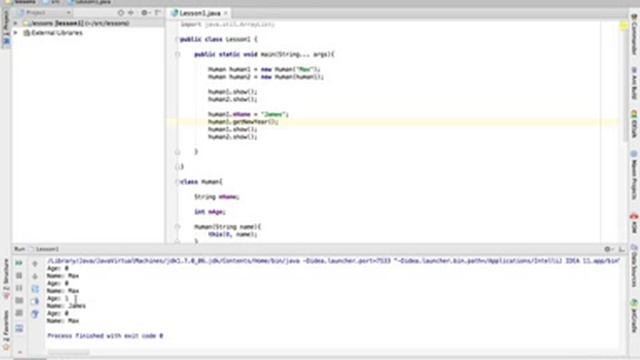Open the Project view selector dropdown
Viewport: 640px width, 360px height.
tap(44, 13)
